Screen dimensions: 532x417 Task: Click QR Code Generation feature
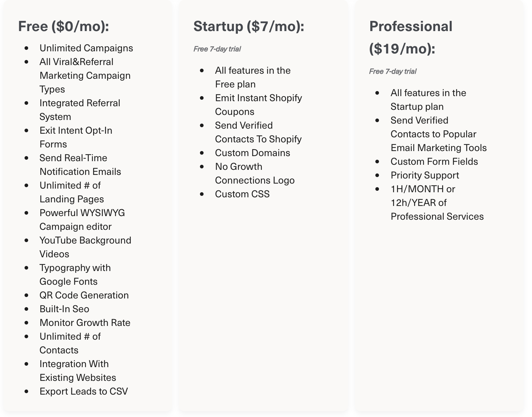(x=84, y=295)
